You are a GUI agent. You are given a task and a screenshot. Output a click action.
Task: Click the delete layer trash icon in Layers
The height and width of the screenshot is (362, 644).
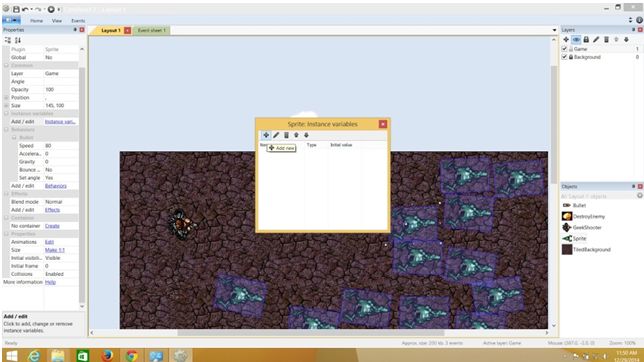point(606,39)
